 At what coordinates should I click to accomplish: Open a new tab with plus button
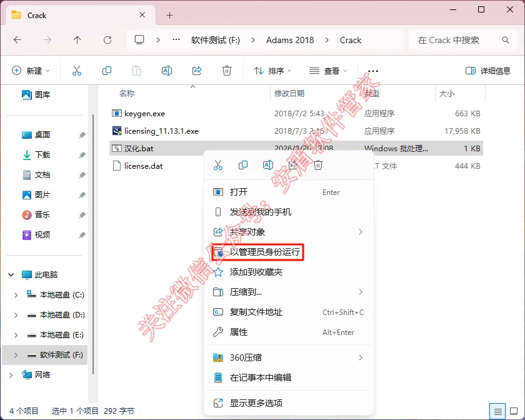(170, 16)
